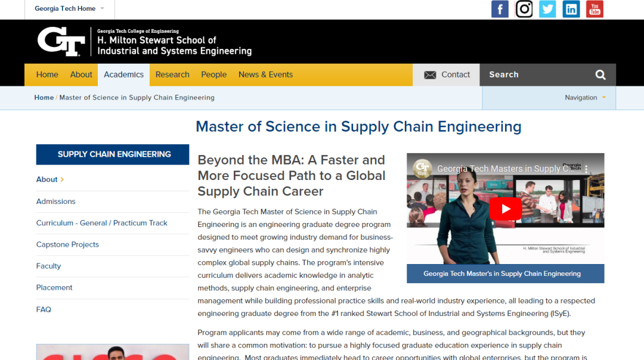Open the Twitter social icon
This screenshot has width=644, height=360.
(547, 9)
